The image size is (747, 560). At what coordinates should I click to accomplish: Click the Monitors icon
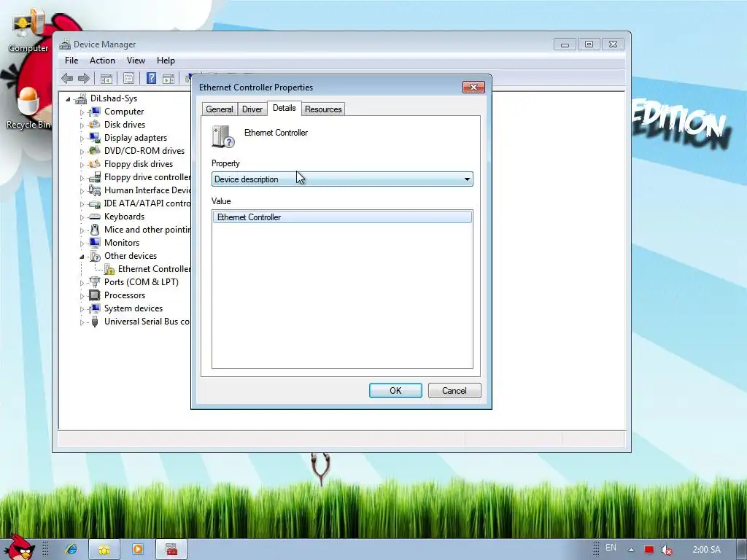95,242
